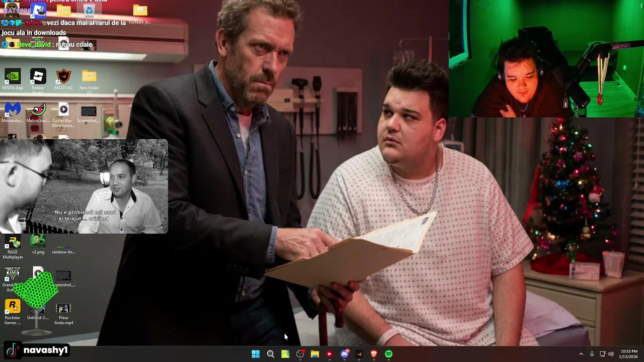The width and height of the screenshot is (644, 362).
Task: Select the FurMark folder on the desktop
Action: click(x=140, y=14)
